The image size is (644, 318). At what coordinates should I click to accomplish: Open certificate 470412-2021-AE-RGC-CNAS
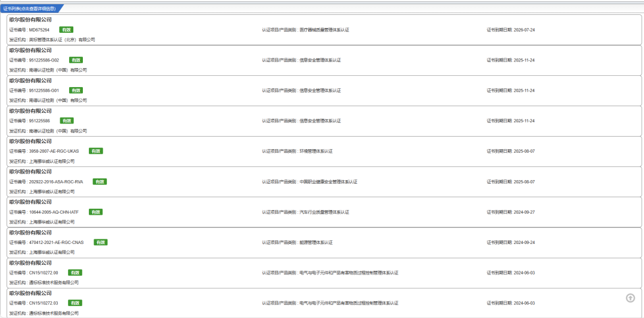point(56,242)
